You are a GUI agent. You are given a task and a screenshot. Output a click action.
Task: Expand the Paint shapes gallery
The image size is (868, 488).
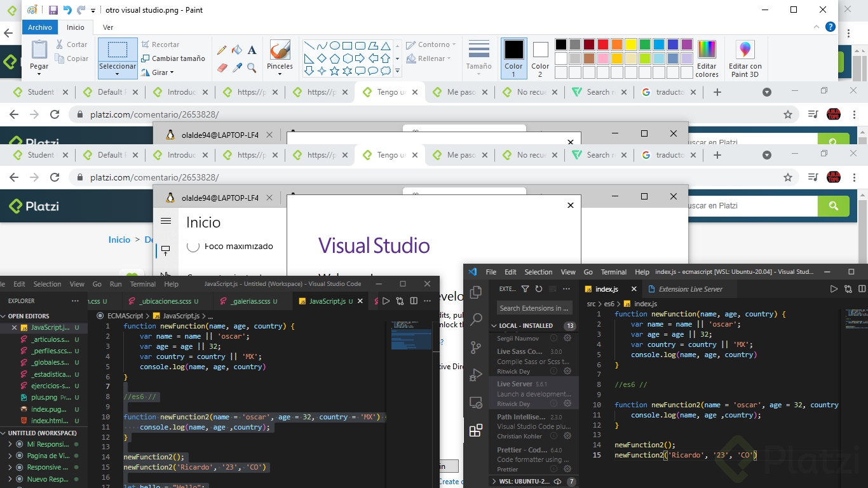[x=398, y=72]
